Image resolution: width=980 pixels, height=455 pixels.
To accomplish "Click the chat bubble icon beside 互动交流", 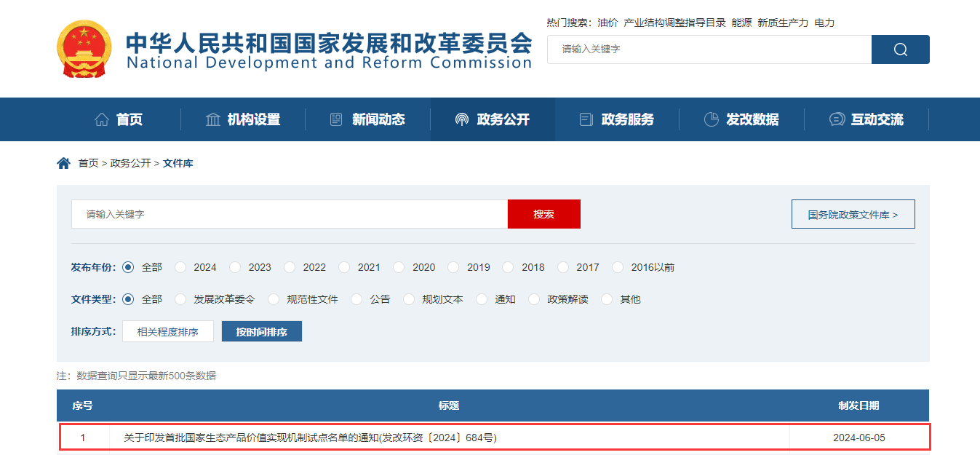I will (x=837, y=119).
